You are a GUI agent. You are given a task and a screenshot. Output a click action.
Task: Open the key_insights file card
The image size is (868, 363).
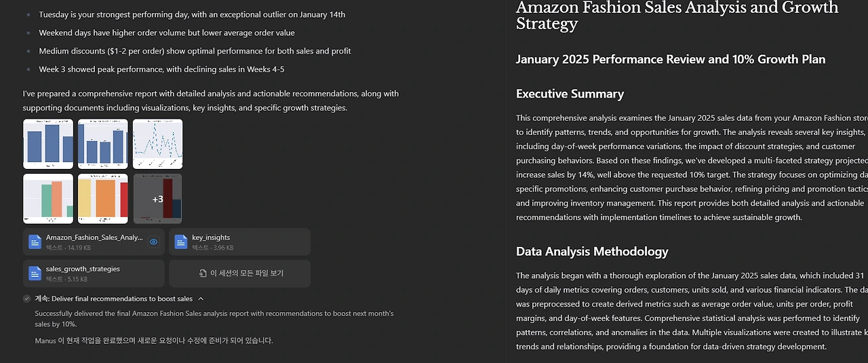click(x=239, y=242)
